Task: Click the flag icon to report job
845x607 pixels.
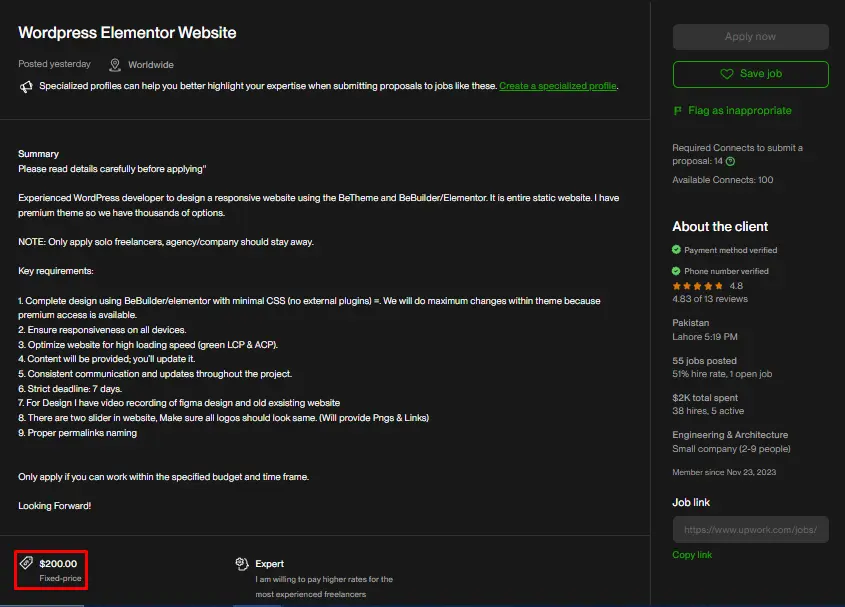Action: click(x=678, y=110)
